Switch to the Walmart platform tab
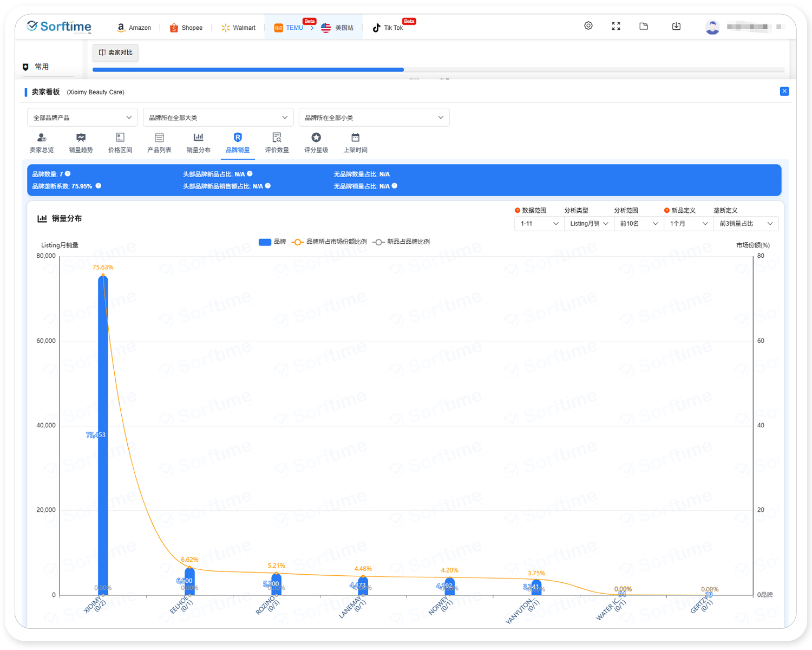 (238, 28)
